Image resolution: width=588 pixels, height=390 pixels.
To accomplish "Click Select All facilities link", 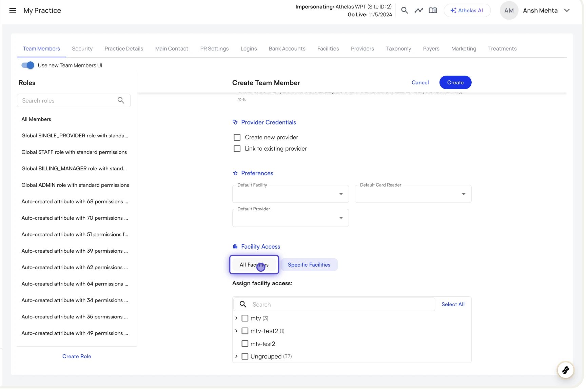I will coord(453,304).
